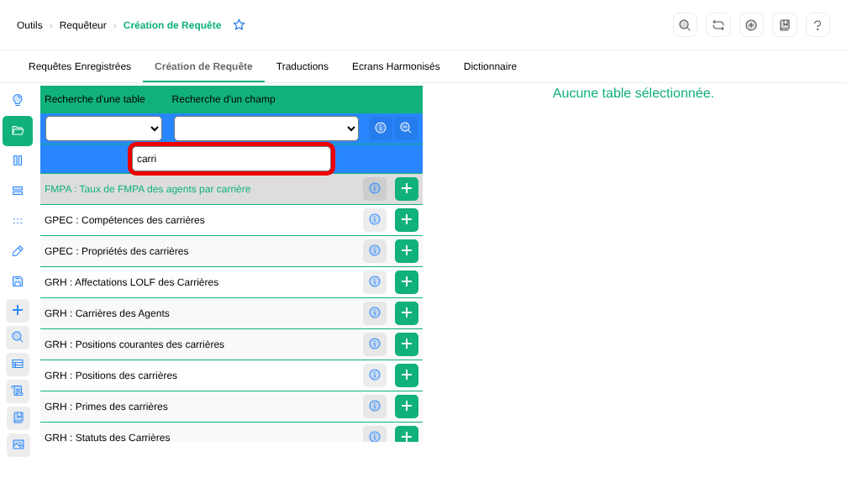Screen dimensions: 847x504
Task: Open the question mark help icon
Action: (x=818, y=25)
